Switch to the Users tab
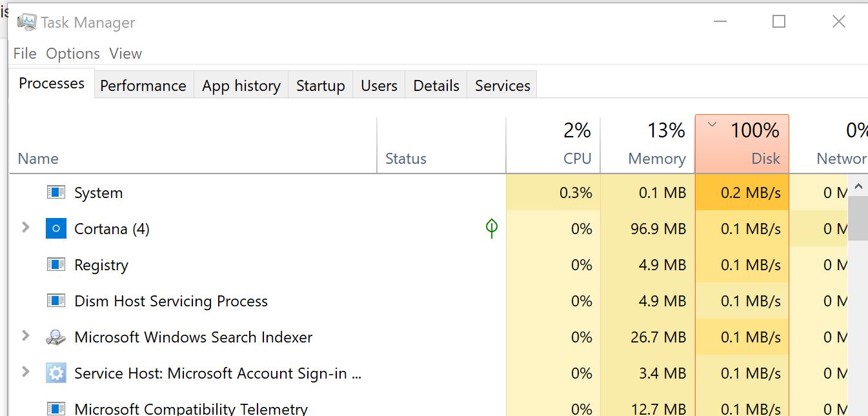Image resolution: width=868 pixels, height=416 pixels. tap(379, 86)
